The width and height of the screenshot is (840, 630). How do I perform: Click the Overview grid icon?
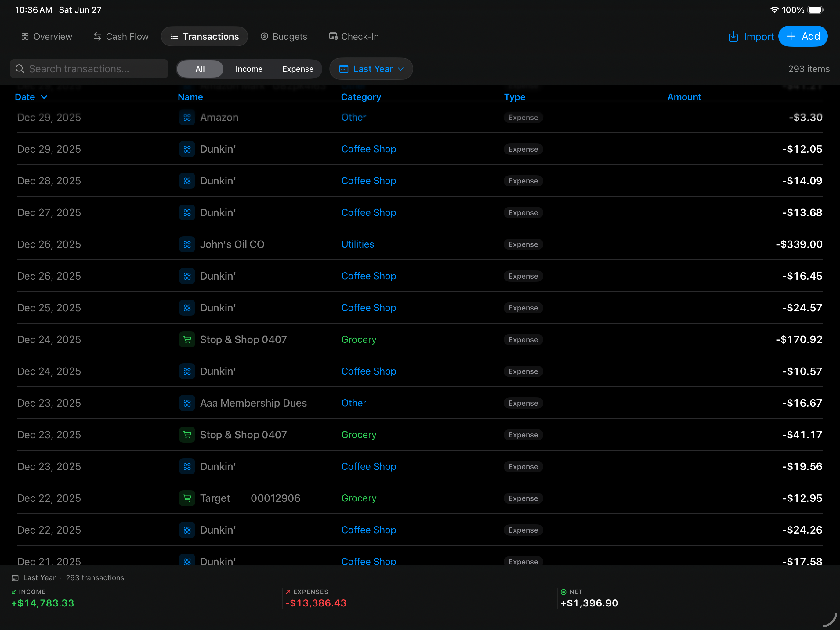[25, 36]
